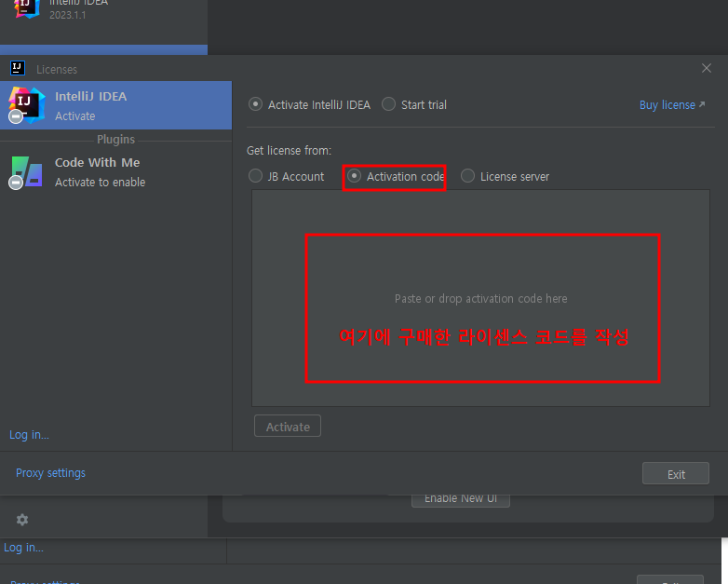
Task: Click the activation code paste area
Action: pyautogui.click(x=480, y=298)
